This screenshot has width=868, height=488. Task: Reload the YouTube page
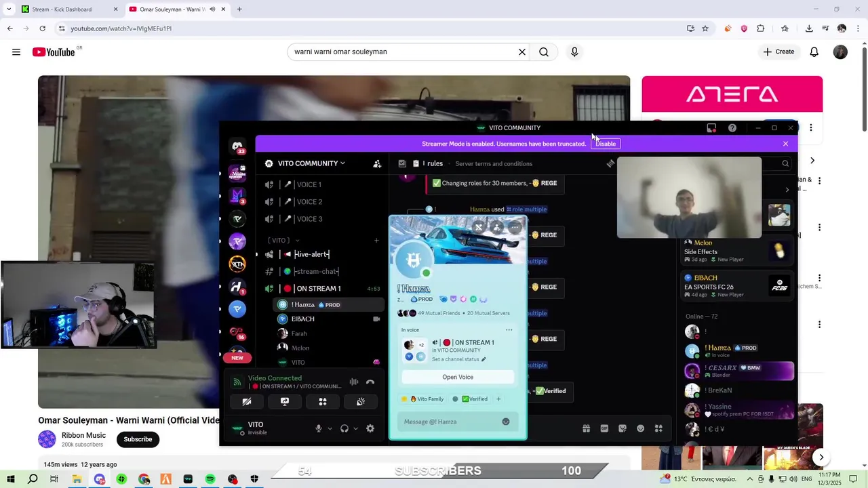tap(42, 28)
